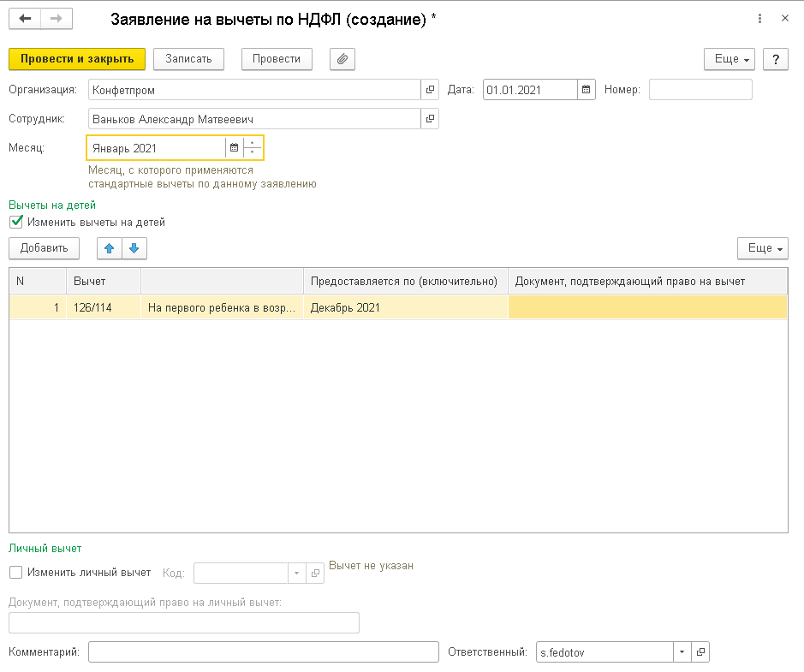The height and width of the screenshot is (672, 804).
Task: Click the N column header
Action: 38,281
